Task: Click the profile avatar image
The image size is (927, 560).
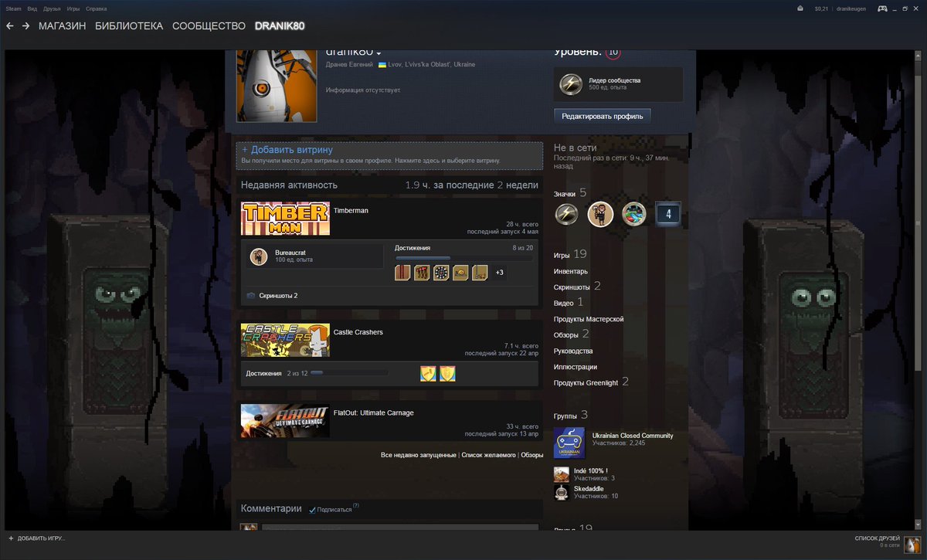Action: (x=277, y=87)
